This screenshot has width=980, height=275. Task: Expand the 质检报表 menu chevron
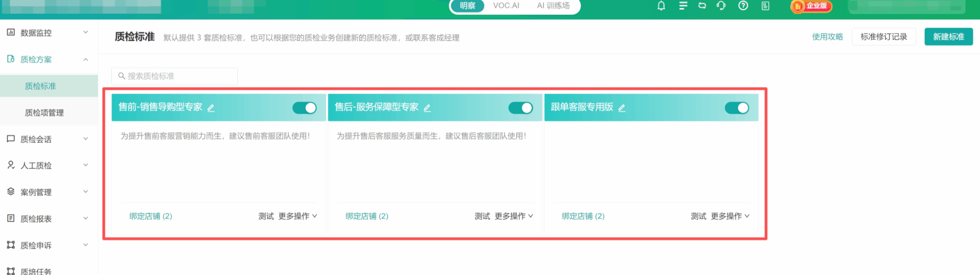coord(86,218)
